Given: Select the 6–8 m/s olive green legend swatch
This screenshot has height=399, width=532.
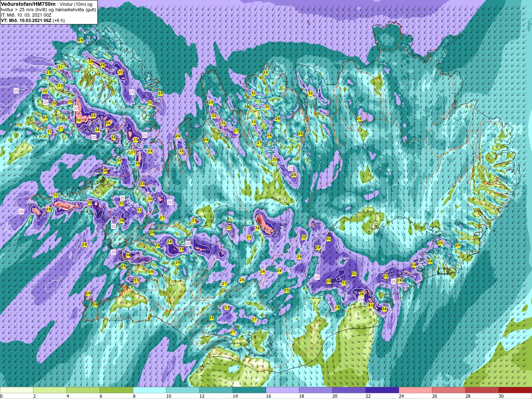Looking at the screenshot, I should click(116, 390).
